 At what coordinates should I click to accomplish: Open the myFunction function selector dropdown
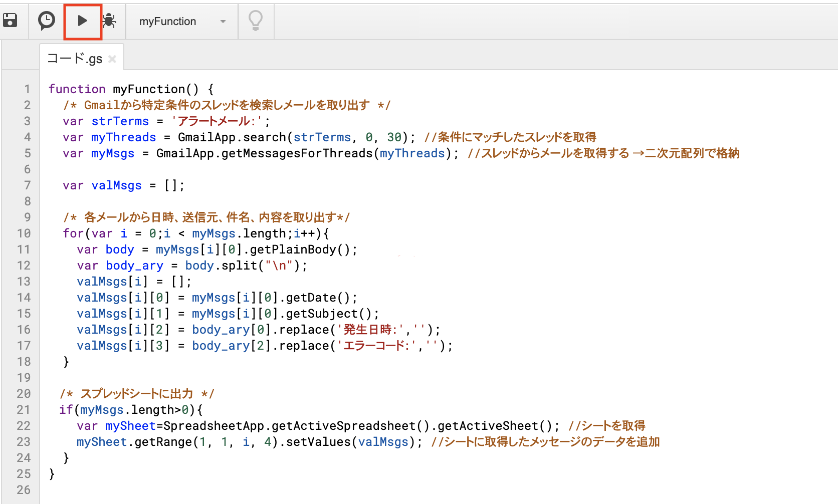pyautogui.click(x=182, y=22)
